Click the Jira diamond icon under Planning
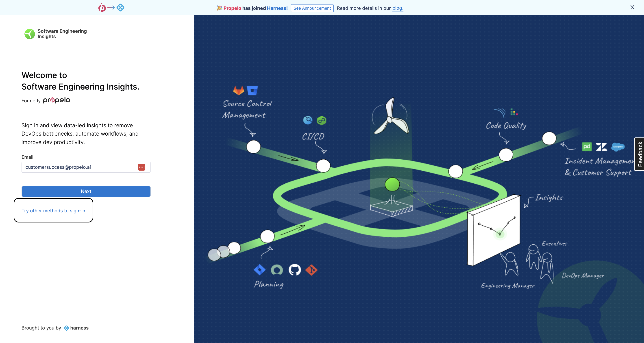This screenshot has width=644, height=343. click(259, 270)
